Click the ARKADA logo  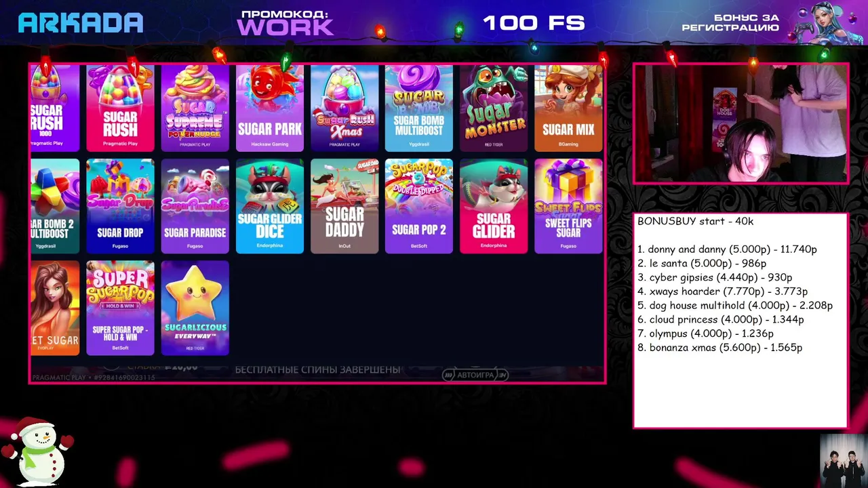pos(81,23)
